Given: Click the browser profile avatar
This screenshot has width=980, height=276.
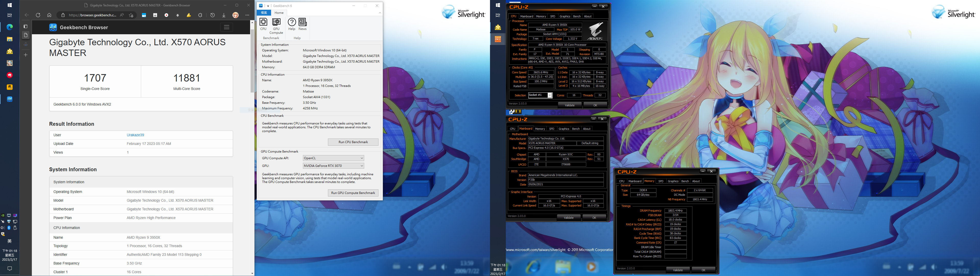Looking at the screenshot, I should [x=236, y=15].
